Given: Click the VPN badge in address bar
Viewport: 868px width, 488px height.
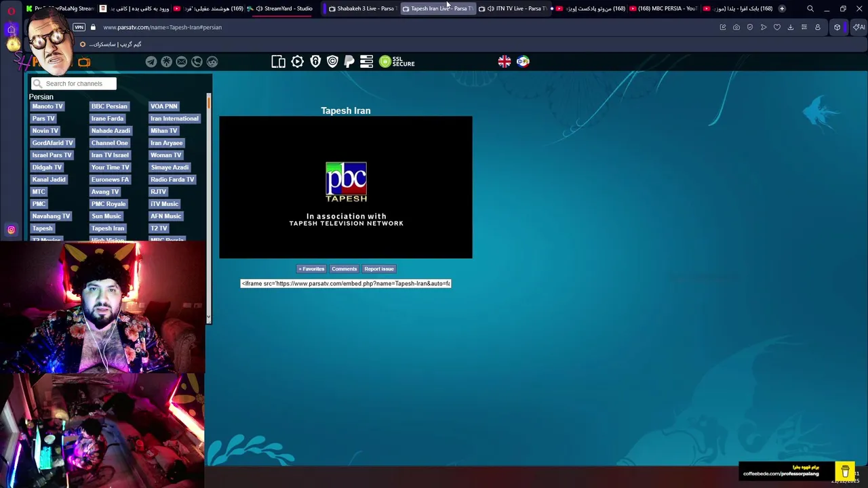Looking at the screenshot, I should pyautogui.click(x=79, y=27).
